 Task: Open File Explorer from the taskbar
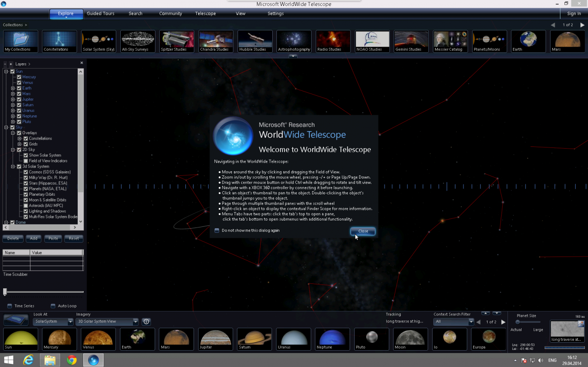(50, 360)
